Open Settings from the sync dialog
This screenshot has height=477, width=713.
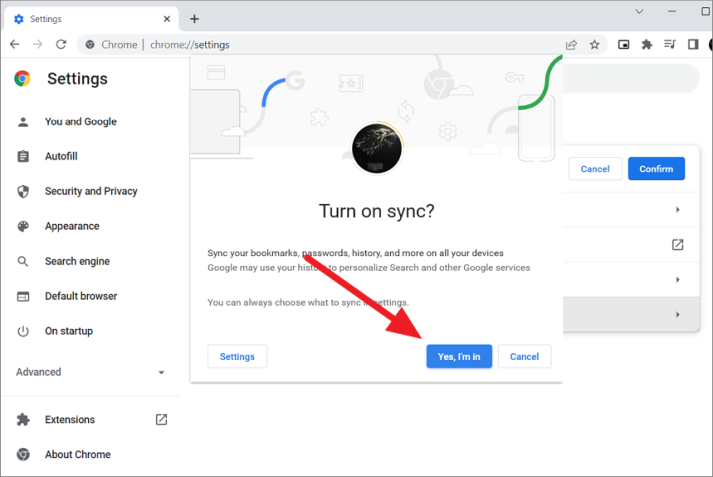[237, 356]
